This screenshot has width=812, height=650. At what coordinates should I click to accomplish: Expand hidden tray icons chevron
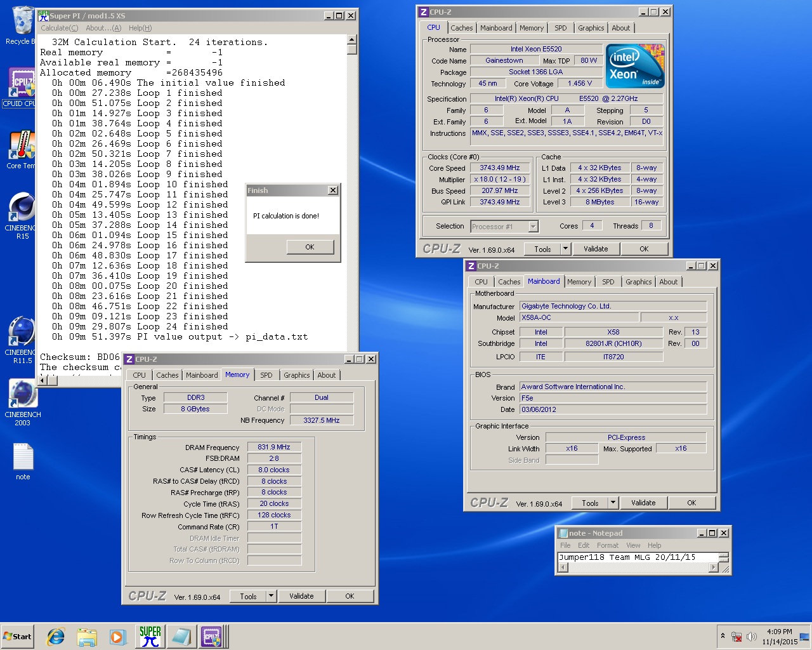click(723, 635)
